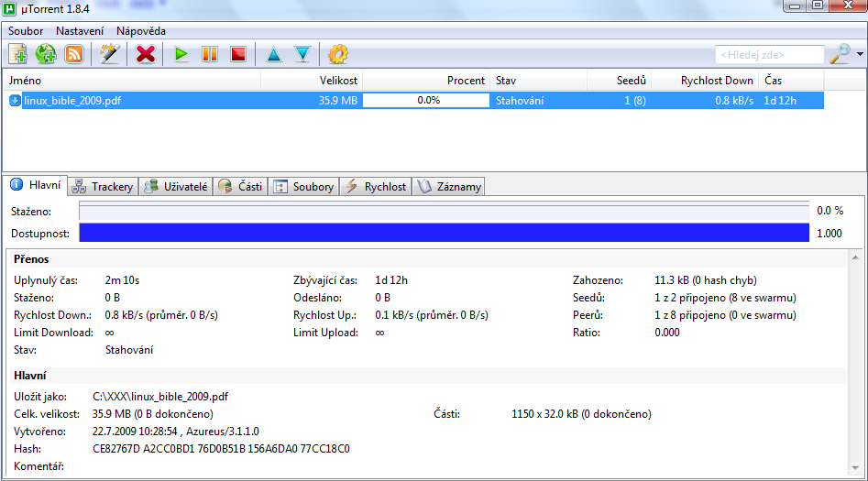The width and height of the screenshot is (868, 481).
Task: Click the 0.8 kB/s speed cell in list
Action: [x=734, y=101]
